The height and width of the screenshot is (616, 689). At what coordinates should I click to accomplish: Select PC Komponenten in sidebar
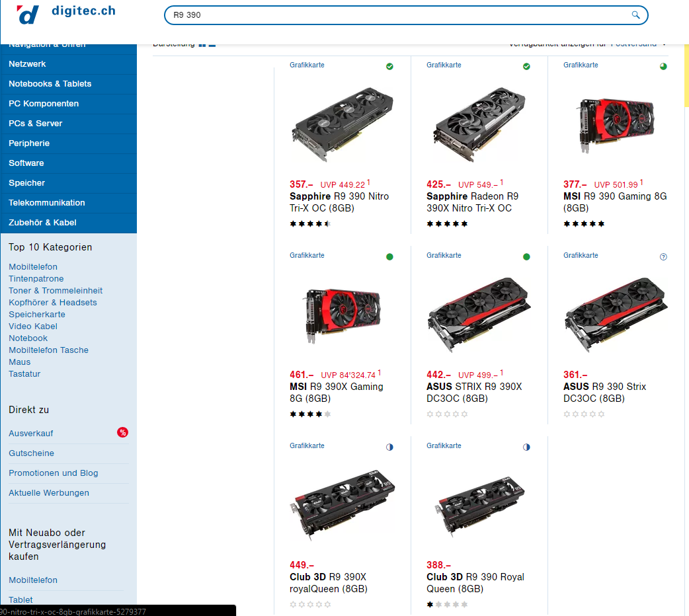tap(69, 104)
